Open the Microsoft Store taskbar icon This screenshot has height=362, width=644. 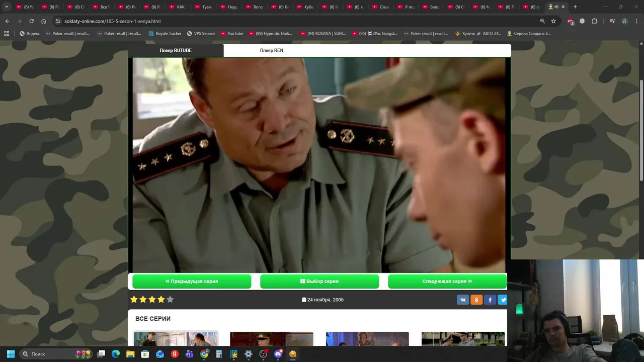point(145,354)
